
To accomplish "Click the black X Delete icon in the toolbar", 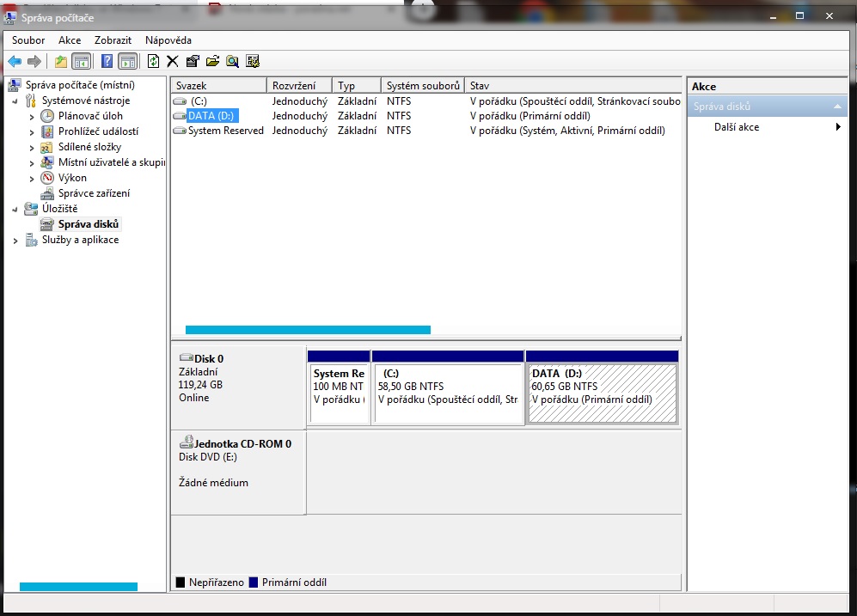I will (x=173, y=61).
